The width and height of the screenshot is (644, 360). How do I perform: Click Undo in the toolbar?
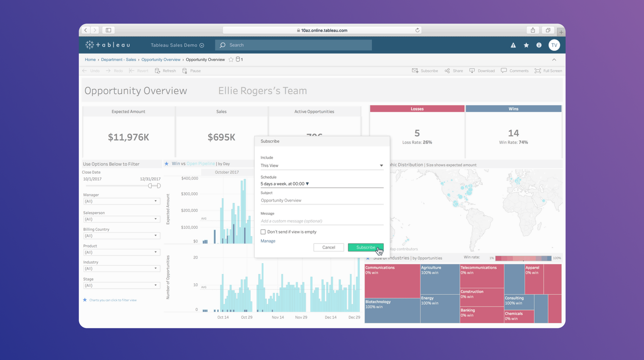click(x=91, y=71)
